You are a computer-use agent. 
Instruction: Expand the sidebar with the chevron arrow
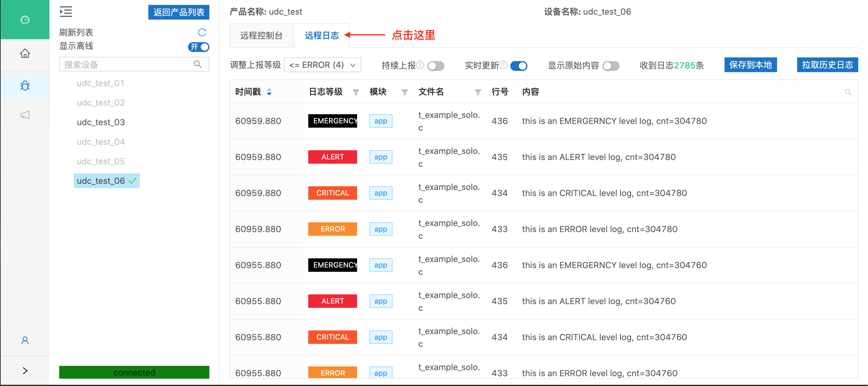coord(25,370)
